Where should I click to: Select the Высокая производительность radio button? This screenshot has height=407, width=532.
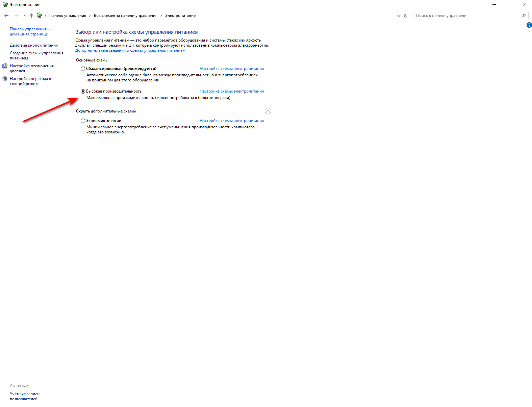[83, 92]
